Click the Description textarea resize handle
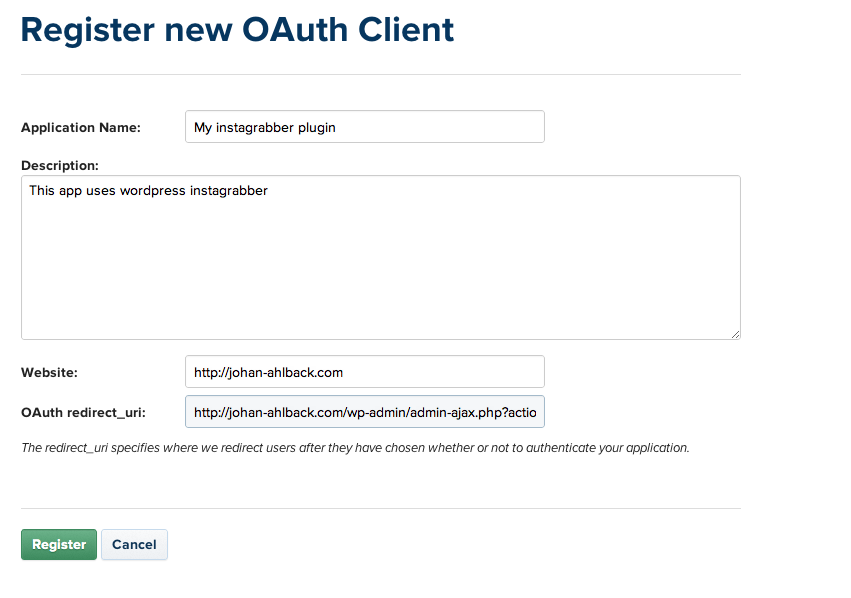This screenshot has height=598, width=851. 735,334
